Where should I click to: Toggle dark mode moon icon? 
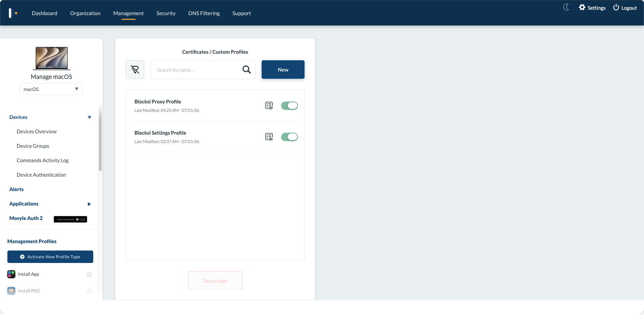click(x=566, y=7)
